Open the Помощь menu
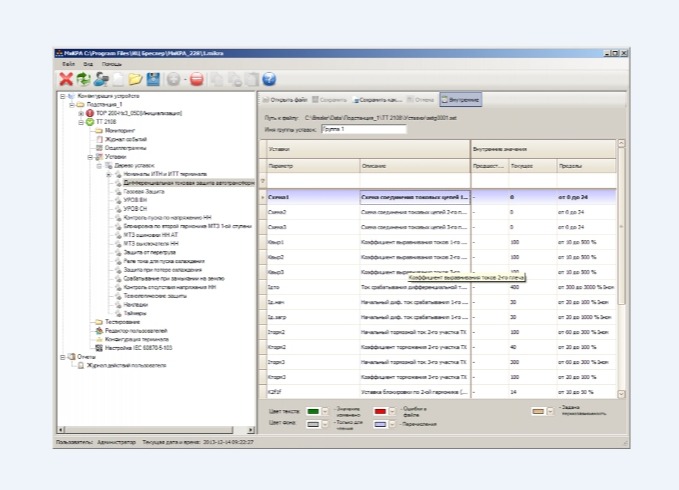 [x=111, y=64]
